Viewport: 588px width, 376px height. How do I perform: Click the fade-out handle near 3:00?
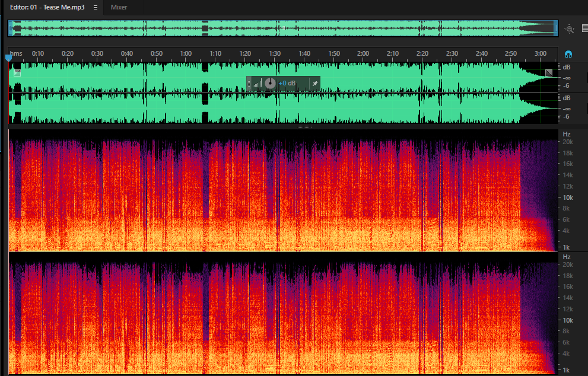pos(549,73)
